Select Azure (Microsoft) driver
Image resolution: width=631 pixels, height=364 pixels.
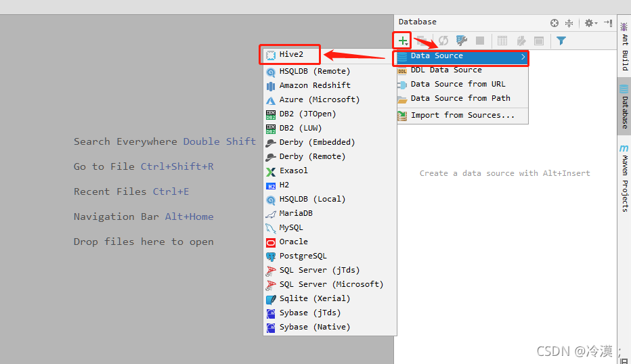tap(330, 99)
